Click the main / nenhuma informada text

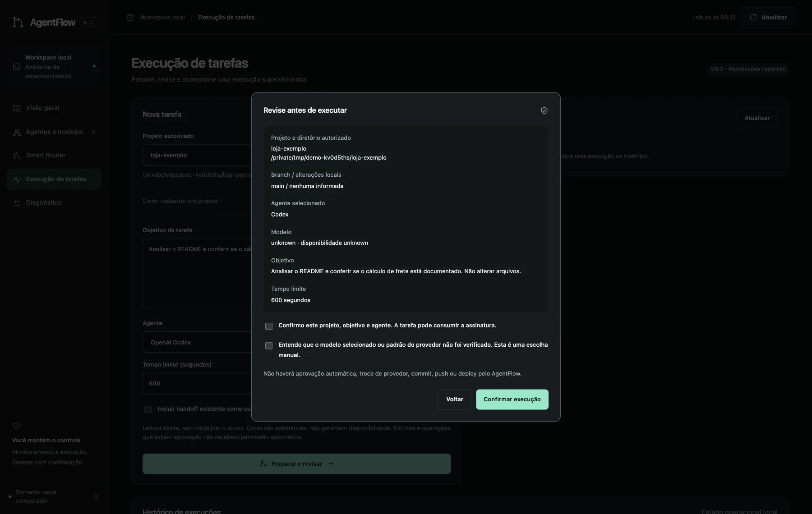(307, 186)
